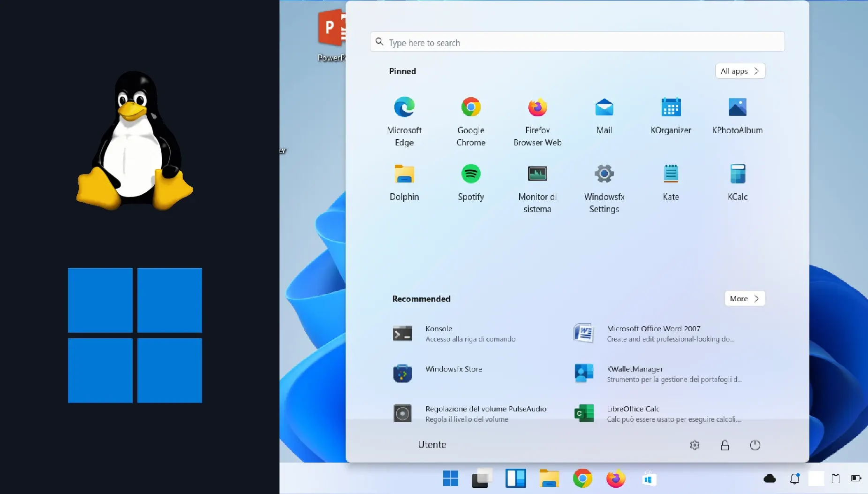Click the power button icon
The height and width of the screenshot is (494, 868).
(x=755, y=445)
